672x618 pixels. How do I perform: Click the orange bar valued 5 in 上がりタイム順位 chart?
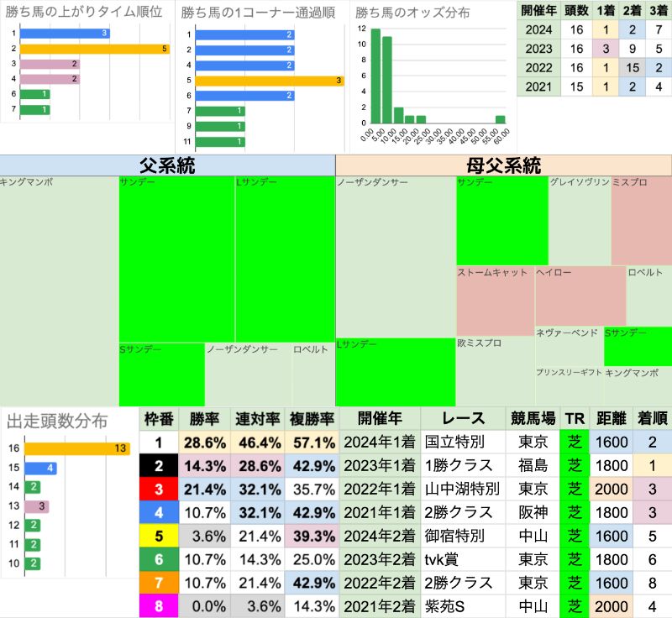pos(94,49)
